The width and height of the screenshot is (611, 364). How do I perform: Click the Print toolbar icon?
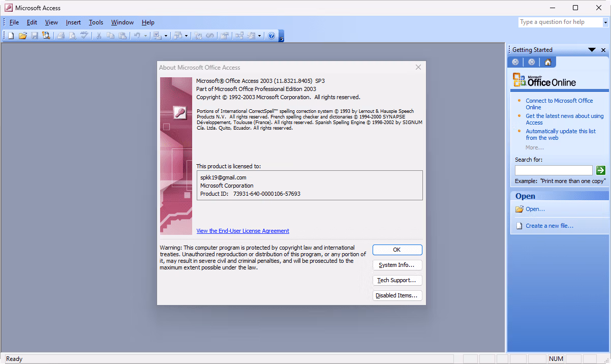click(61, 36)
